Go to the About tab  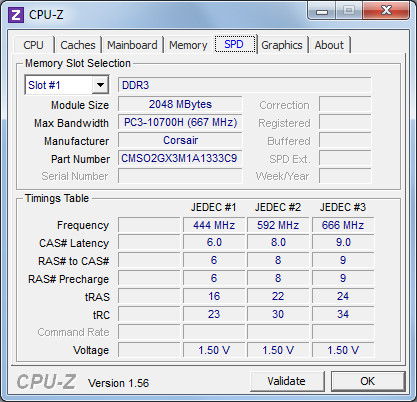click(x=329, y=45)
